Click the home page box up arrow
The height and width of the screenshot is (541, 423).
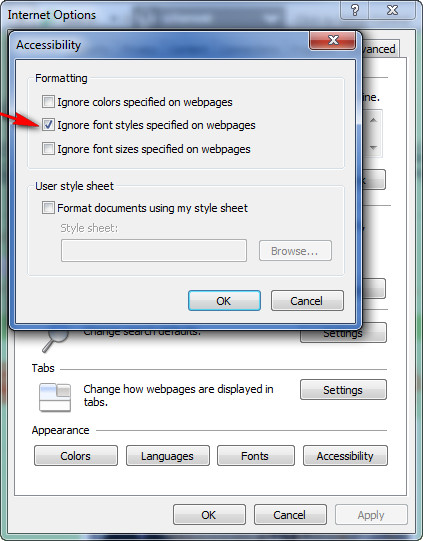click(x=373, y=120)
